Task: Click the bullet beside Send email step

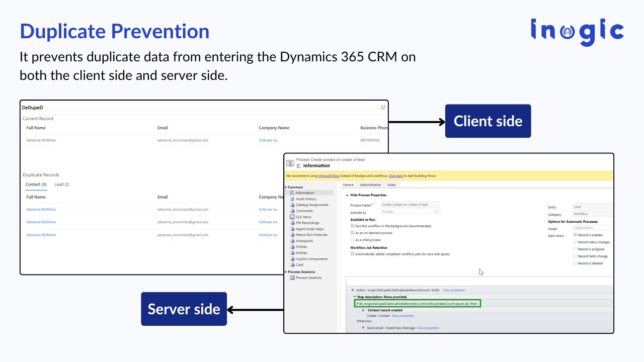Action: tap(363, 328)
